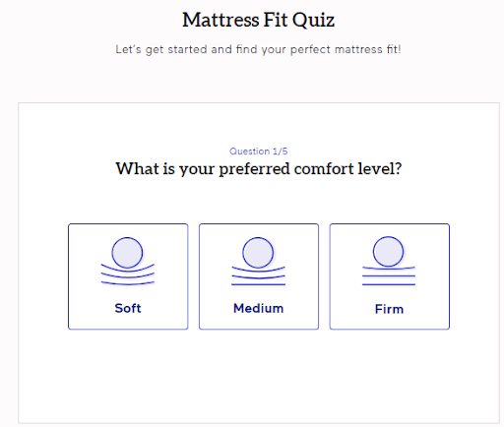This screenshot has height=427, width=504.
Task: Click the circle in the Firm icon
Action: pyautogui.click(x=388, y=252)
